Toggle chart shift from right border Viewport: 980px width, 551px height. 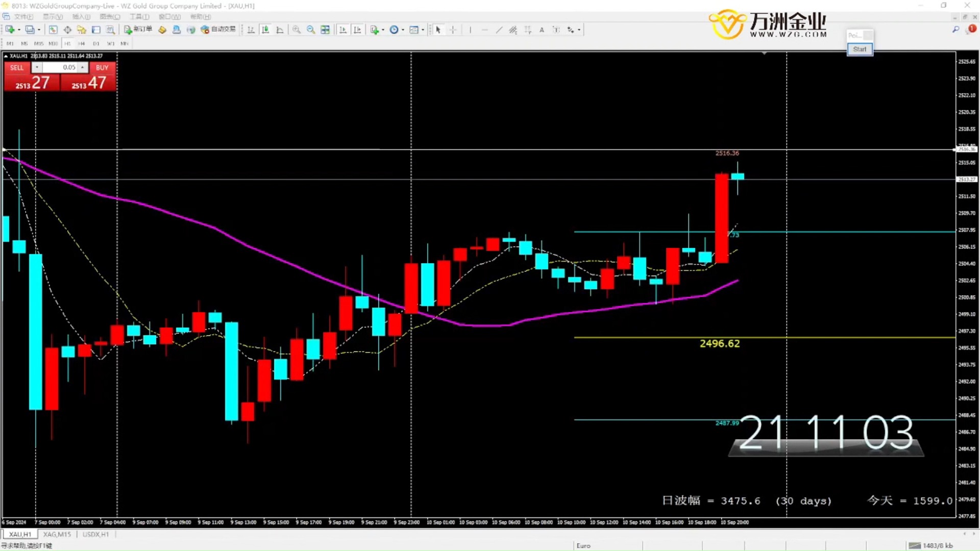click(357, 30)
